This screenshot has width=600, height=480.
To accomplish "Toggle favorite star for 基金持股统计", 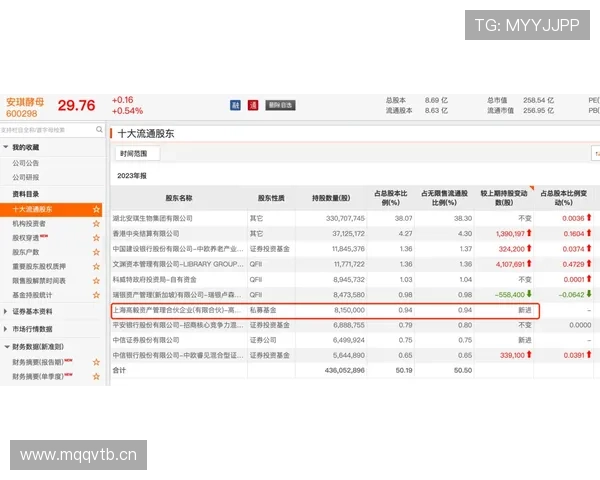I will (96, 295).
